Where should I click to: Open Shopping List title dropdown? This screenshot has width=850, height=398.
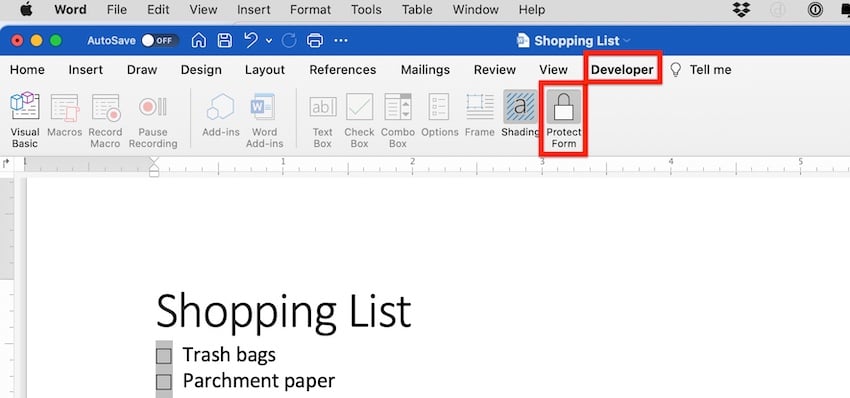point(627,41)
